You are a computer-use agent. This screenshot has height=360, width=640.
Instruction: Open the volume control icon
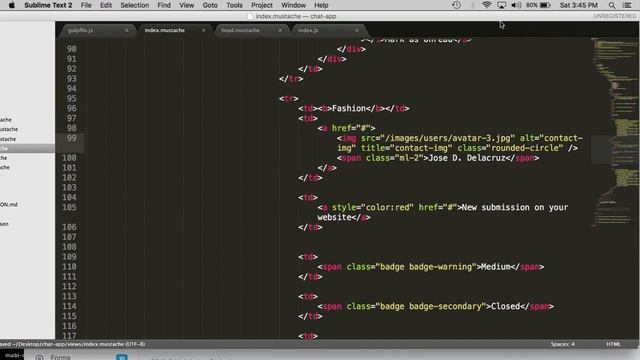pos(516,5)
